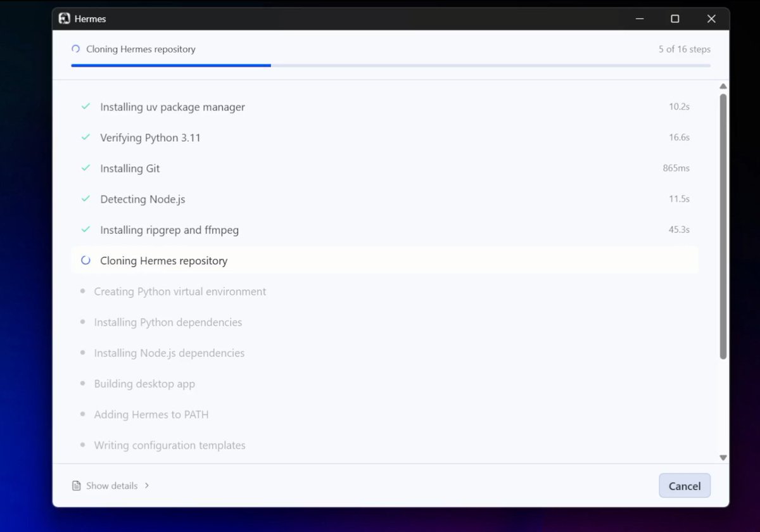
Task: Click the 5 of 16 steps counter
Action: [x=685, y=49]
